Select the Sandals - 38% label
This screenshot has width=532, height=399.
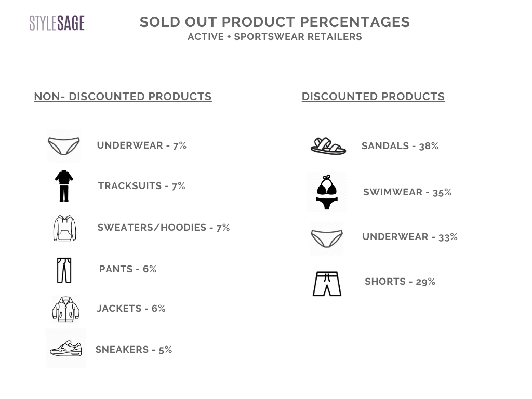[400, 146]
